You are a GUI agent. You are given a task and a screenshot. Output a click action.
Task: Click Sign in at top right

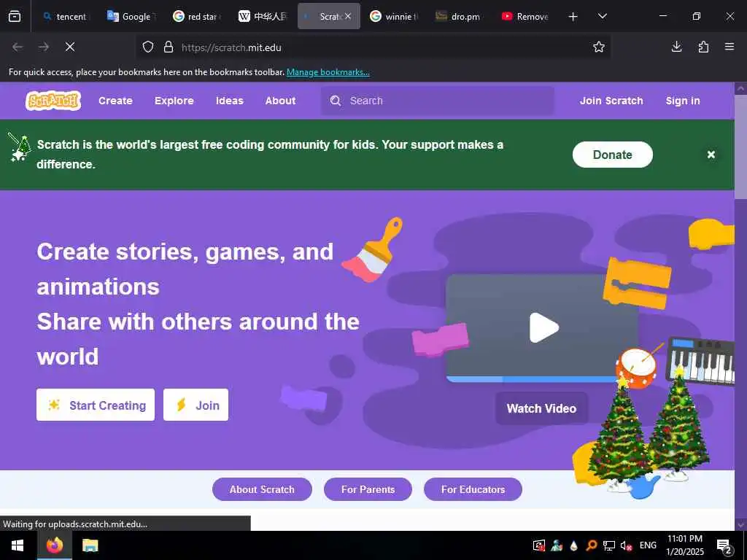coord(683,101)
